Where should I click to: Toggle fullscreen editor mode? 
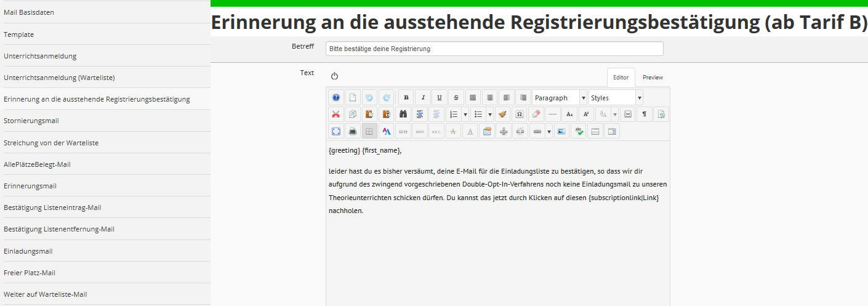coord(336,131)
